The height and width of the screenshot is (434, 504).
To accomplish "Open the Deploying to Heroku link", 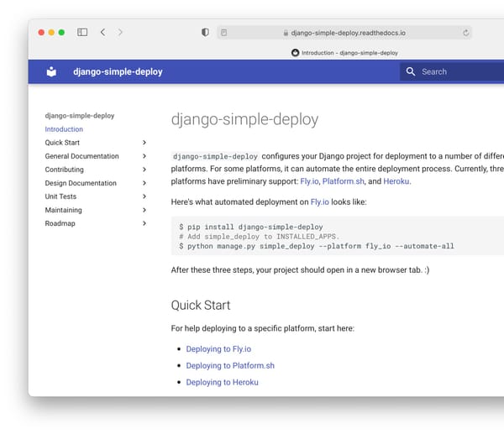I will [222, 382].
